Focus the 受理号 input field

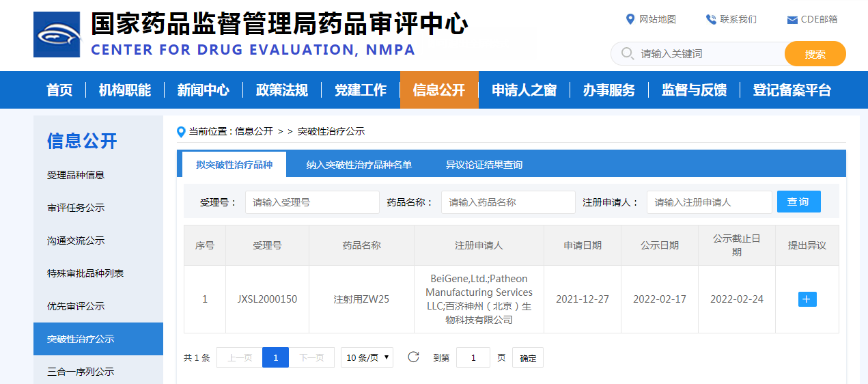pos(312,202)
